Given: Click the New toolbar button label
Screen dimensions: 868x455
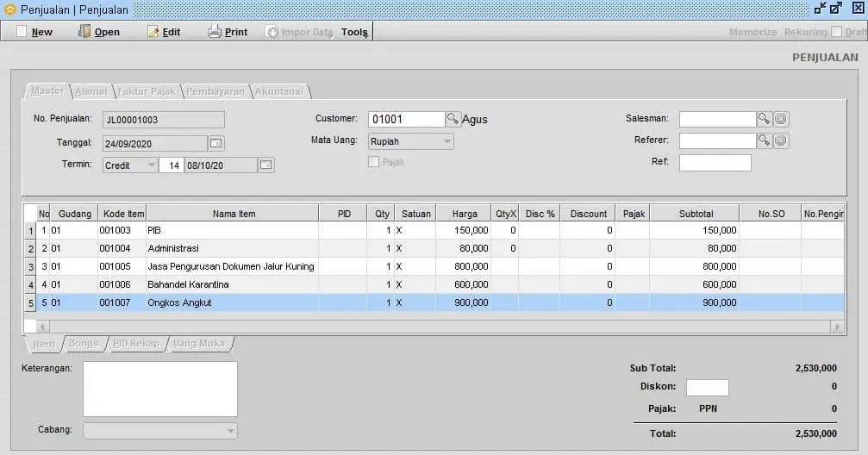Looking at the screenshot, I should (x=42, y=32).
